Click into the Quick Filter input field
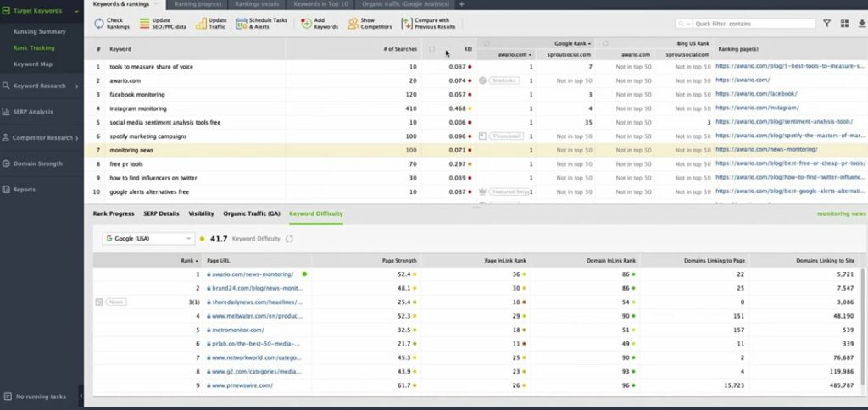 754,24
